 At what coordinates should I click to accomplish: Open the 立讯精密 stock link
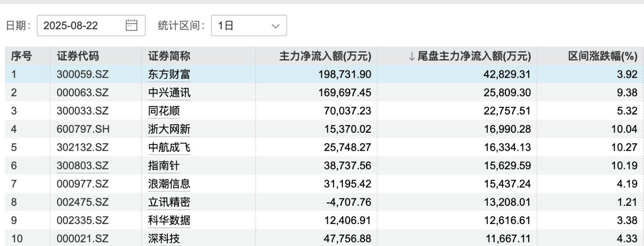(x=169, y=202)
